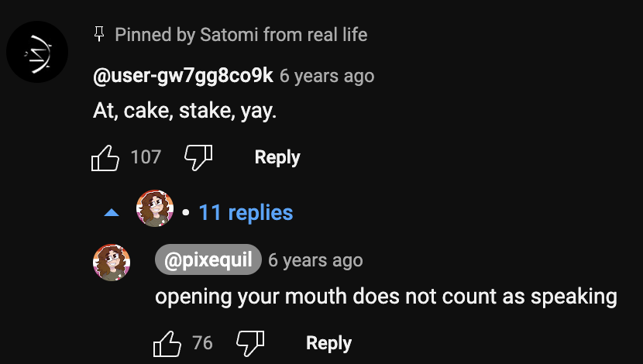Open the pinned commenter's round black avatar
Screen dimensions: 643x364
[x=37, y=52]
